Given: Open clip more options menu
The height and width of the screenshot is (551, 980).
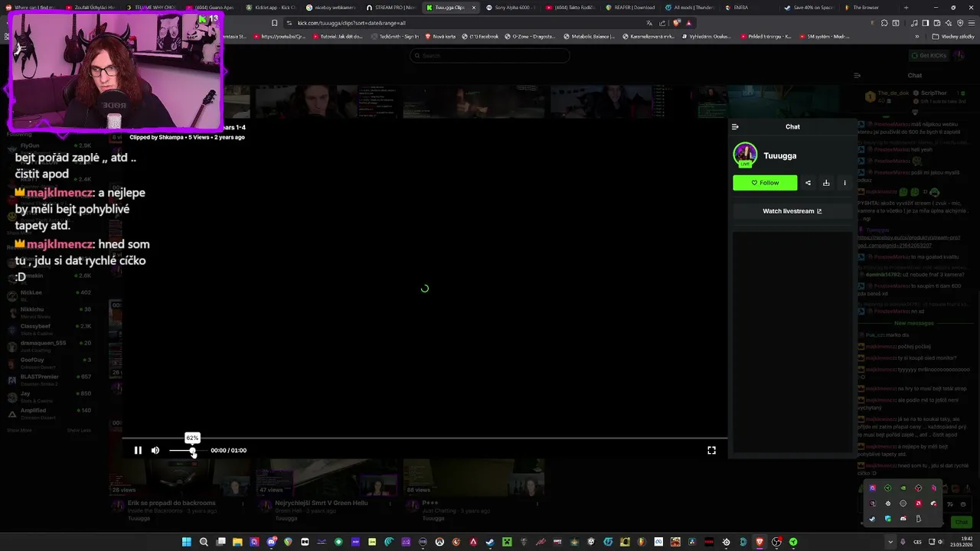Looking at the screenshot, I should click(844, 183).
